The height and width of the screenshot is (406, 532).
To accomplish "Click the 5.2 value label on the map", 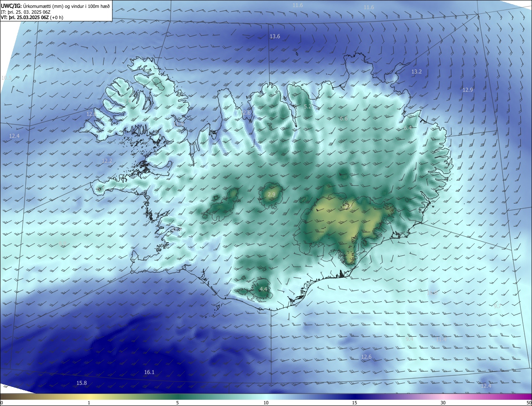I will pyautogui.click(x=308, y=107).
